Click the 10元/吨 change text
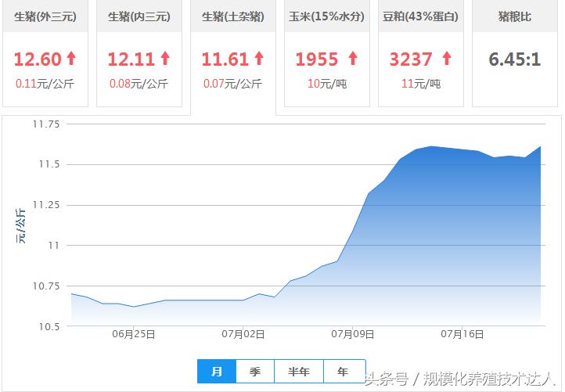The height and width of the screenshot is (392, 565). (x=327, y=84)
